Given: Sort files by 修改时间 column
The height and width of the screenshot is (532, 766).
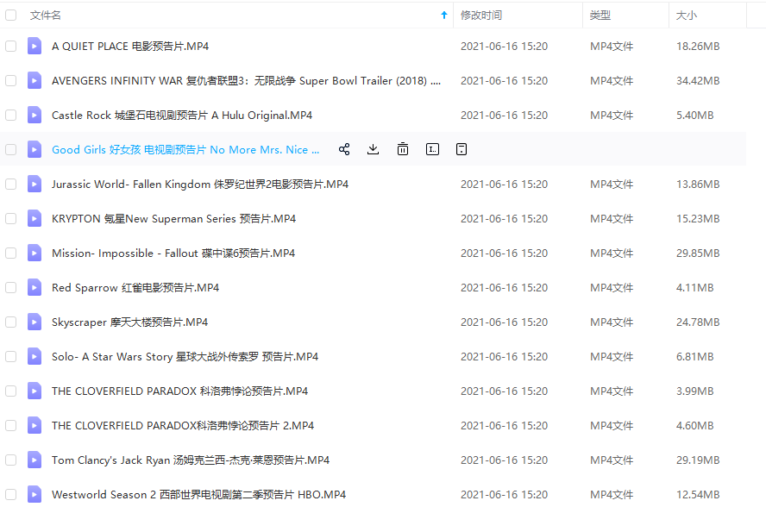Looking at the screenshot, I should click(x=481, y=15).
